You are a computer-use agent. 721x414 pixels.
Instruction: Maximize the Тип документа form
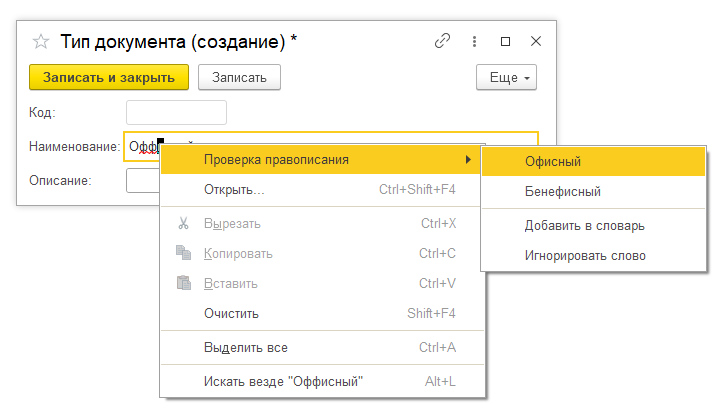[x=505, y=41]
